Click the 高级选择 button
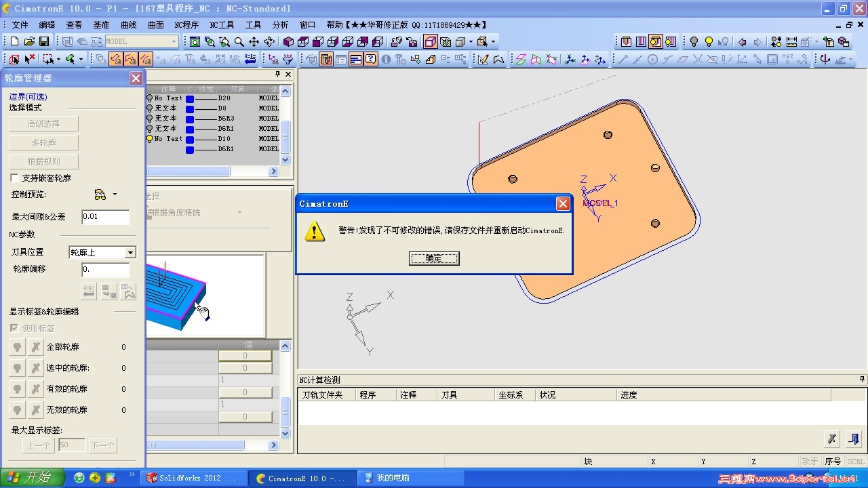The image size is (868, 488). (44, 124)
